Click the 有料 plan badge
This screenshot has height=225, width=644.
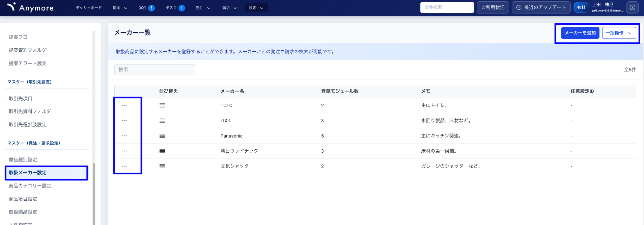click(581, 7)
